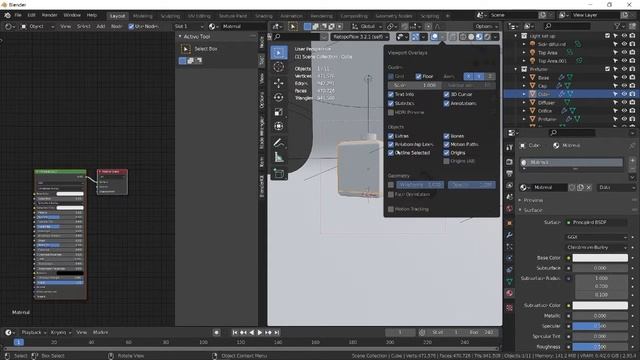The height and width of the screenshot is (360, 640).
Task: Switch to the Shading workspace tab
Action: tap(264, 16)
